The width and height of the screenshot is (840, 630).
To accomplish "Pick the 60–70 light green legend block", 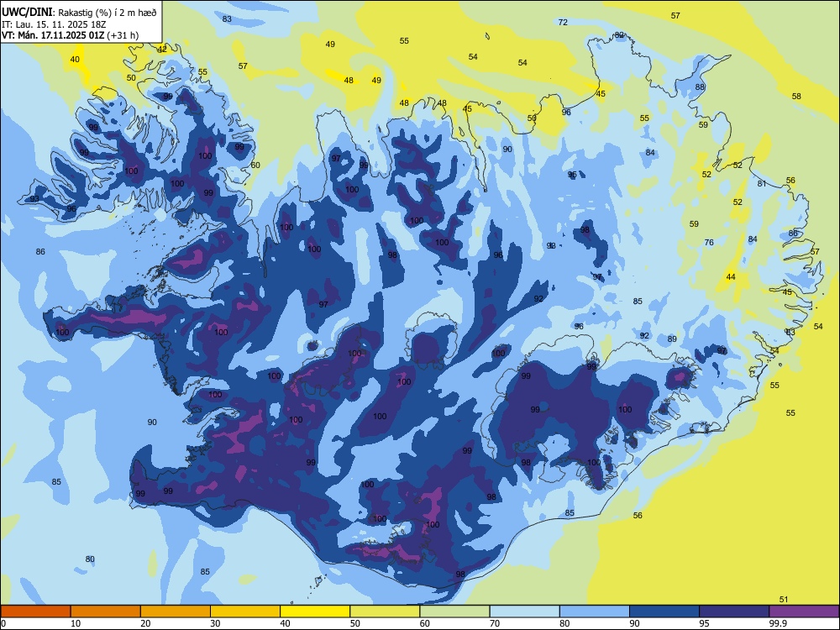I will (454, 612).
